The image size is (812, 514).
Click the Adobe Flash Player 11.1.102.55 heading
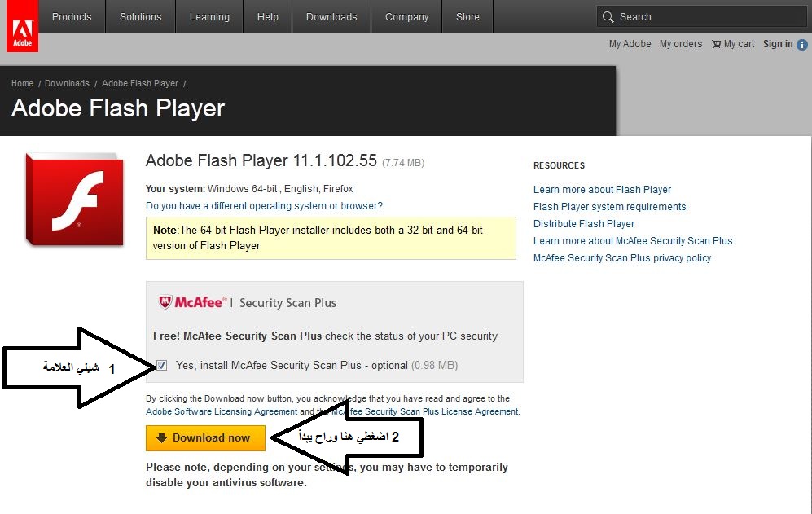[x=261, y=160]
